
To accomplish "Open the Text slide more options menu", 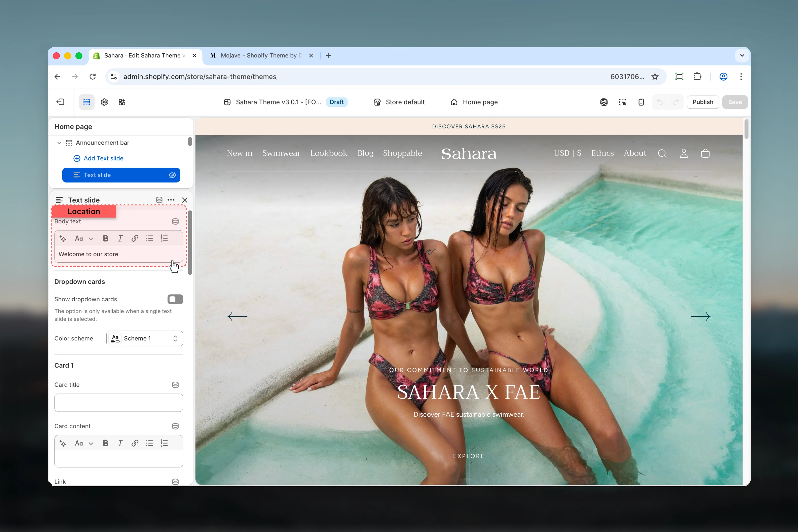I will click(171, 200).
